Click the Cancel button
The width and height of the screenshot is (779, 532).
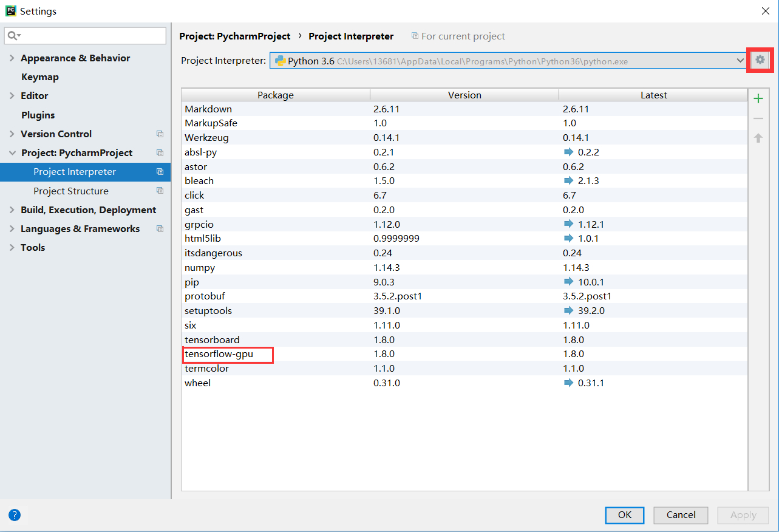tap(681, 515)
